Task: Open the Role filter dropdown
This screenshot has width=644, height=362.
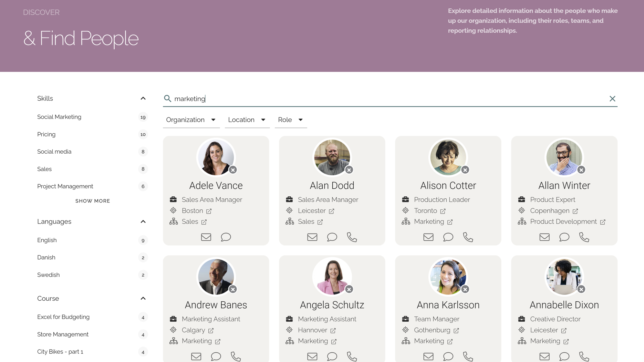Action: click(x=291, y=120)
